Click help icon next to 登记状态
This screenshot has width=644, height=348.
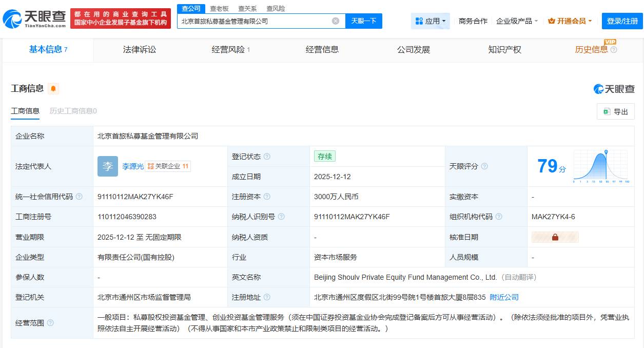[x=267, y=157]
